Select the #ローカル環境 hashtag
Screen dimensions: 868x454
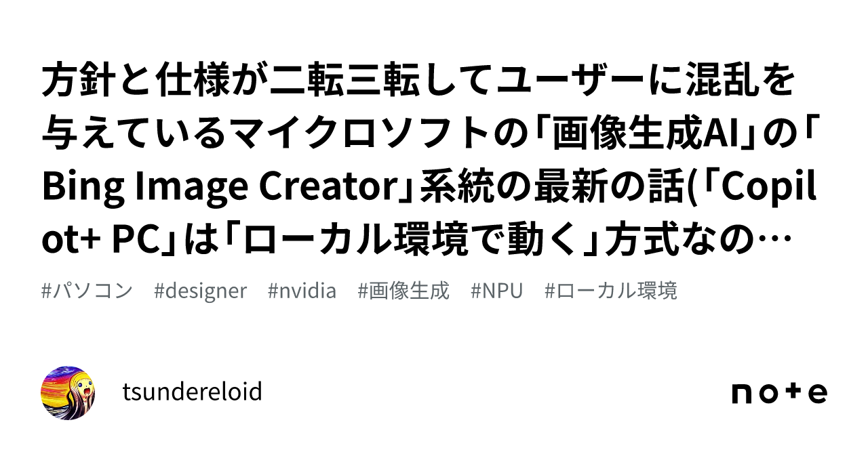[610, 291]
